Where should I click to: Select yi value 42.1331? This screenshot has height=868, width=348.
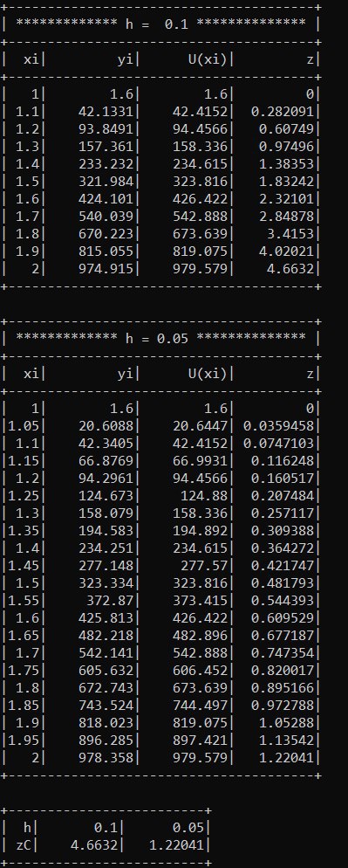106,112
